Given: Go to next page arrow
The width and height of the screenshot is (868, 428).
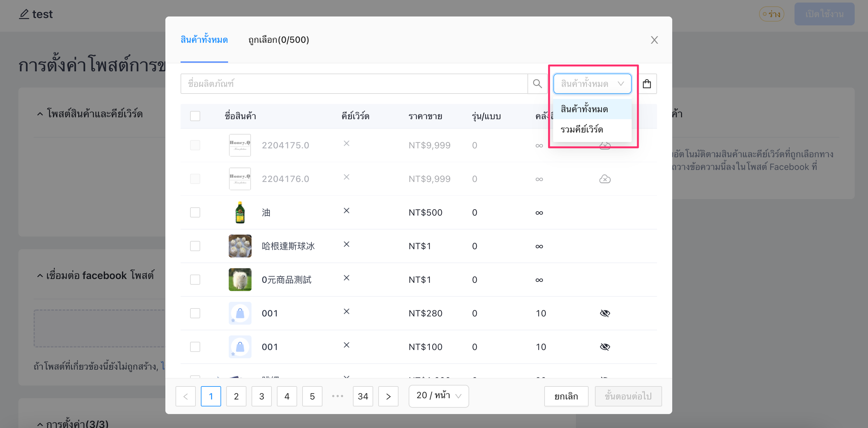Looking at the screenshot, I should click(x=388, y=396).
